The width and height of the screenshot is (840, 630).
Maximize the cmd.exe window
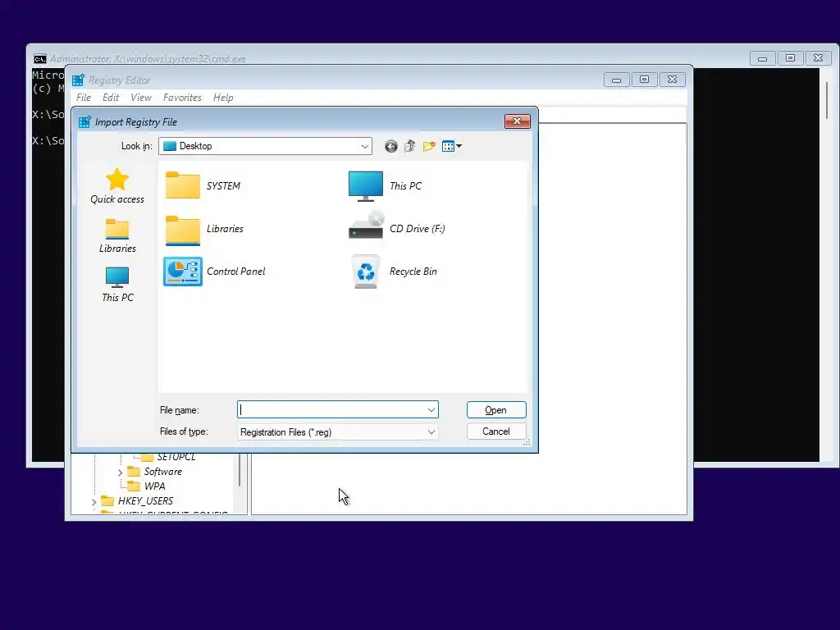click(x=790, y=58)
